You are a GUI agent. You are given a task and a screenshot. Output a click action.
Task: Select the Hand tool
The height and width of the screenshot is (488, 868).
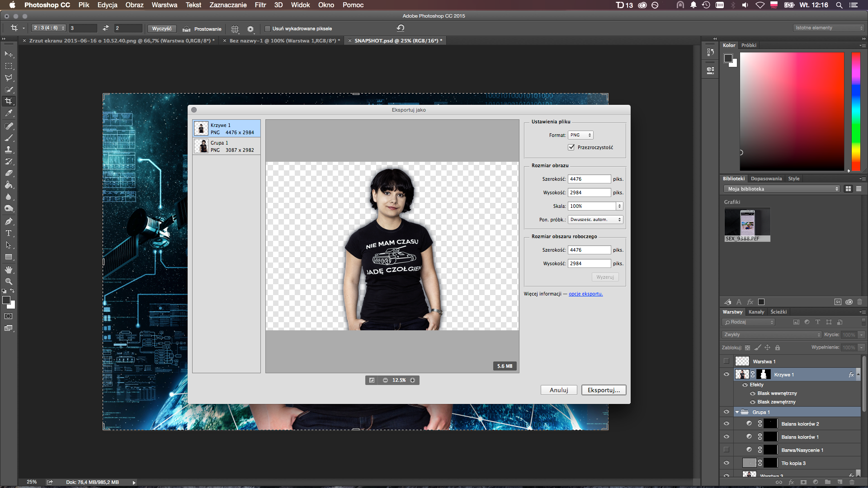[x=9, y=270]
